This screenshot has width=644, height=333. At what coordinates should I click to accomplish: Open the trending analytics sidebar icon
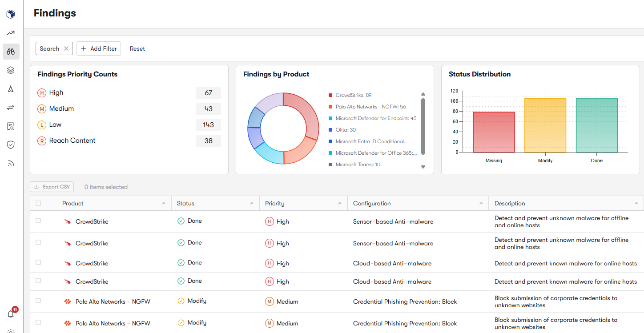click(x=11, y=33)
